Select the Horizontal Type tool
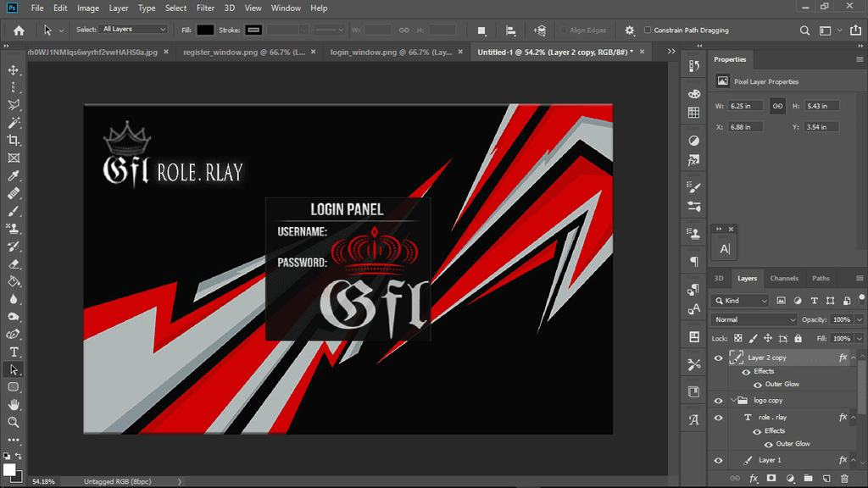 click(14, 352)
